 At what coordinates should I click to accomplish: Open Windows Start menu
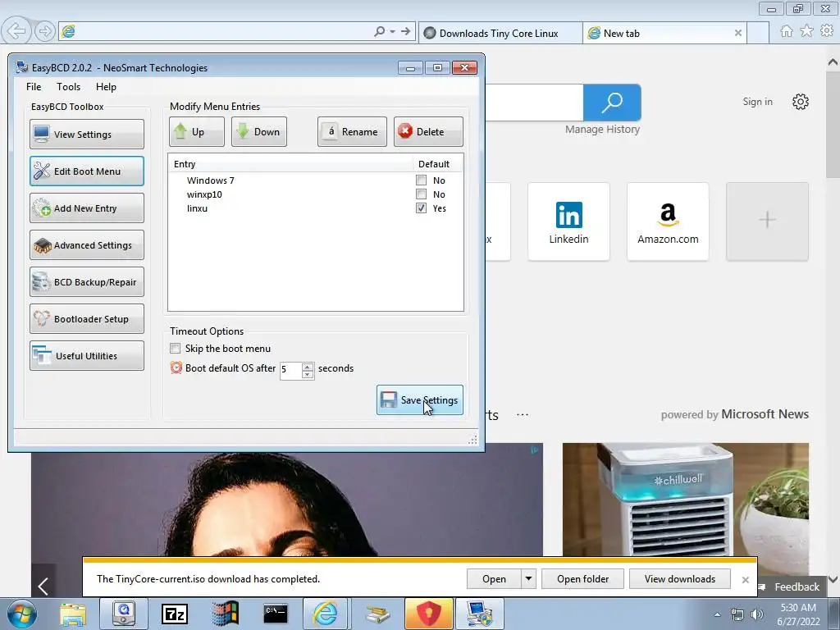pos(22,614)
